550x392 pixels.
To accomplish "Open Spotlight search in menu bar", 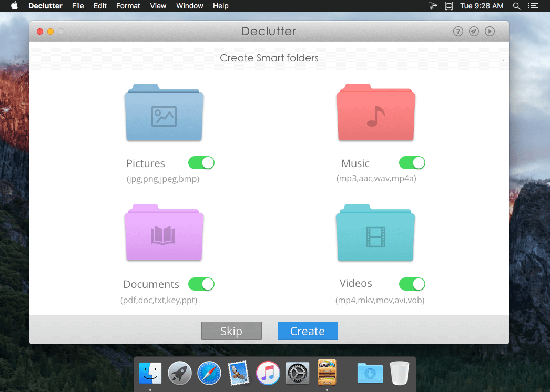I will click(x=516, y=6).
